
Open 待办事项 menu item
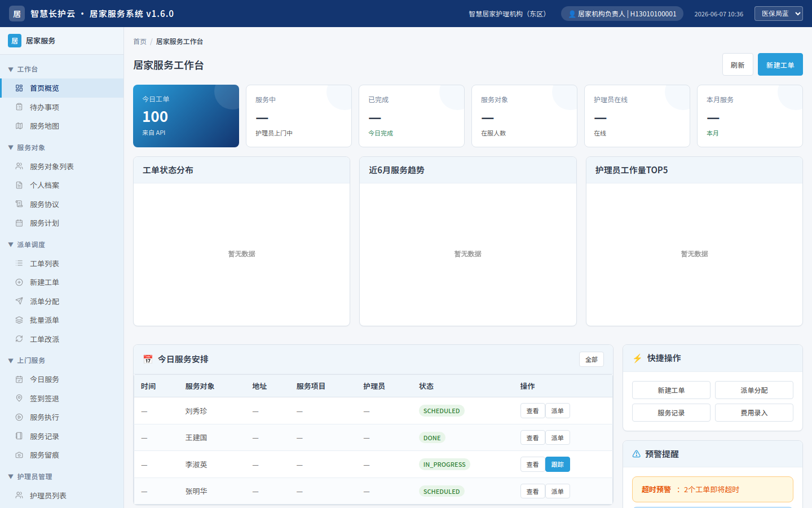62,107
